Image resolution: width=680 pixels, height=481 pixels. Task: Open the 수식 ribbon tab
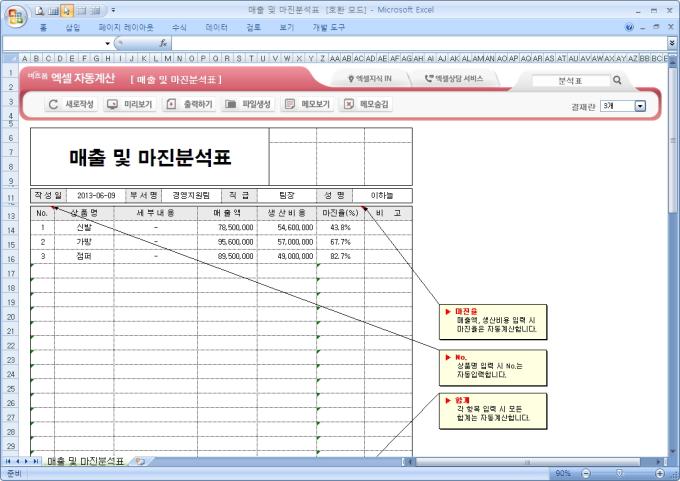179,28
